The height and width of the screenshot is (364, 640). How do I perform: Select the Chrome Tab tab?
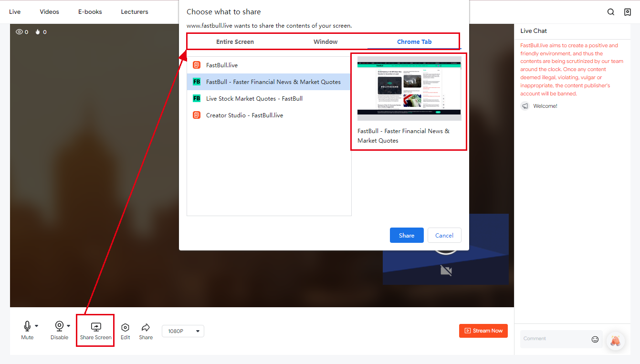(414, 42)
